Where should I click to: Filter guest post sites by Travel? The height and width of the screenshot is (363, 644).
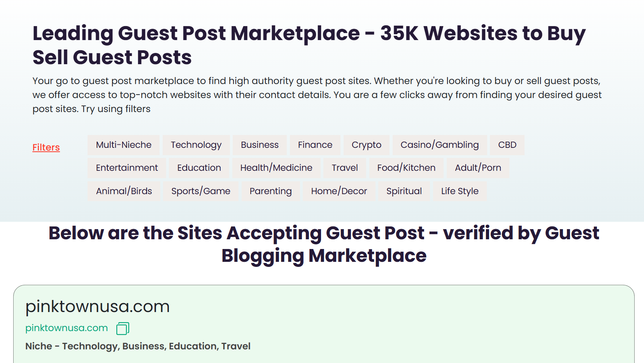click(345, 168)
